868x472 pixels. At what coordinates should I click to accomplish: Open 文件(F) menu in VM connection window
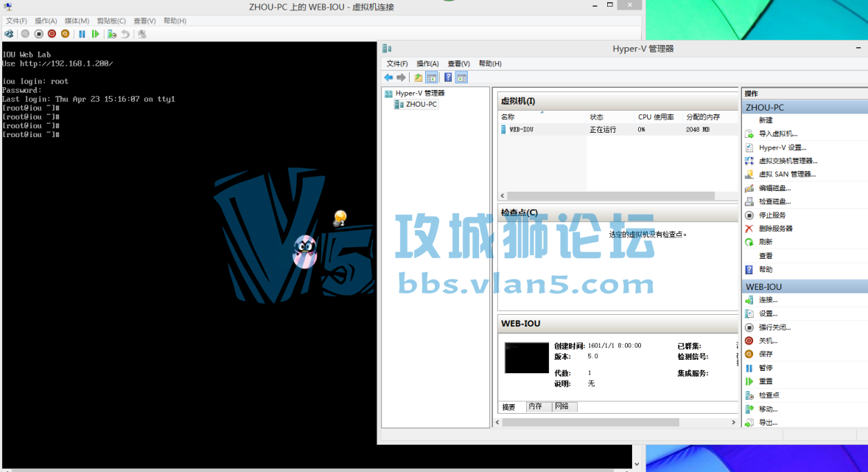16,21
